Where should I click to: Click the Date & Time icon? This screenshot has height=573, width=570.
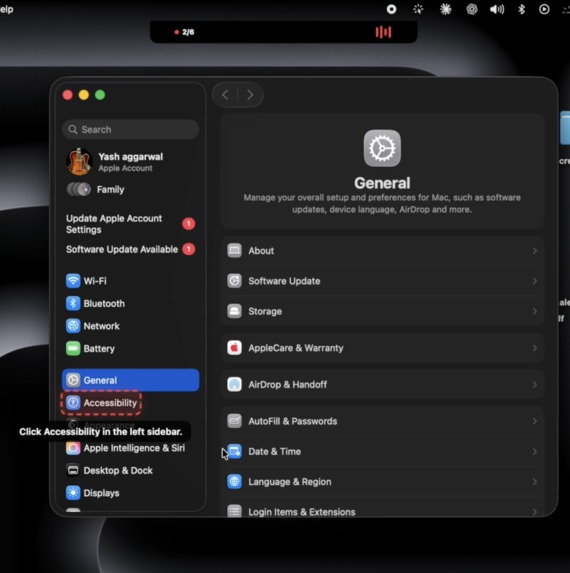point(234,451)
